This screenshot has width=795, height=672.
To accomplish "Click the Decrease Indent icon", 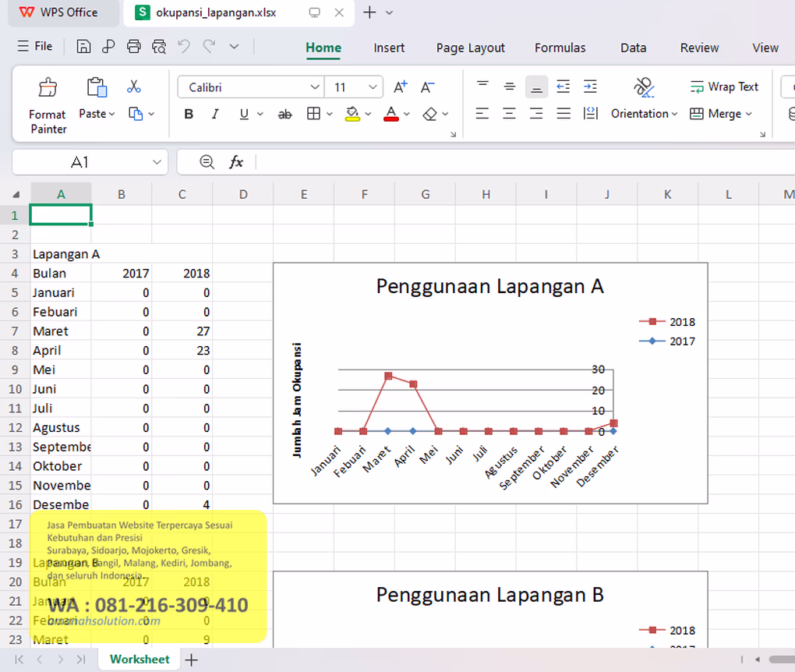I will click(564, 87).
